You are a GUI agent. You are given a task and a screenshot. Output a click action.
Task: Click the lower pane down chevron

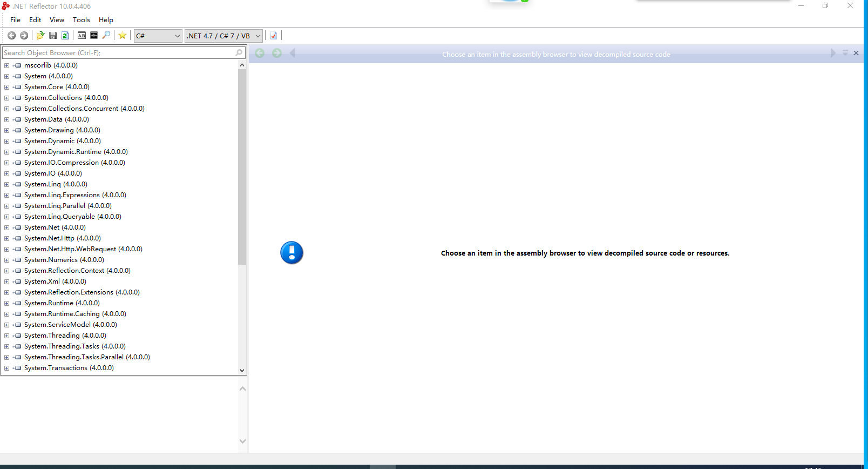pyautogui.click(x=242, y=441)
